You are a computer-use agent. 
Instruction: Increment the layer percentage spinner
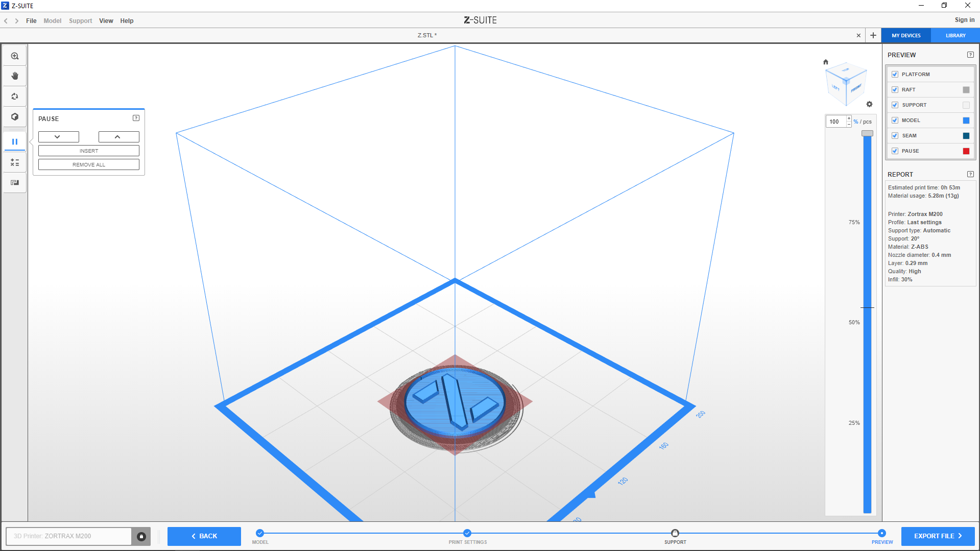(849, 118)
